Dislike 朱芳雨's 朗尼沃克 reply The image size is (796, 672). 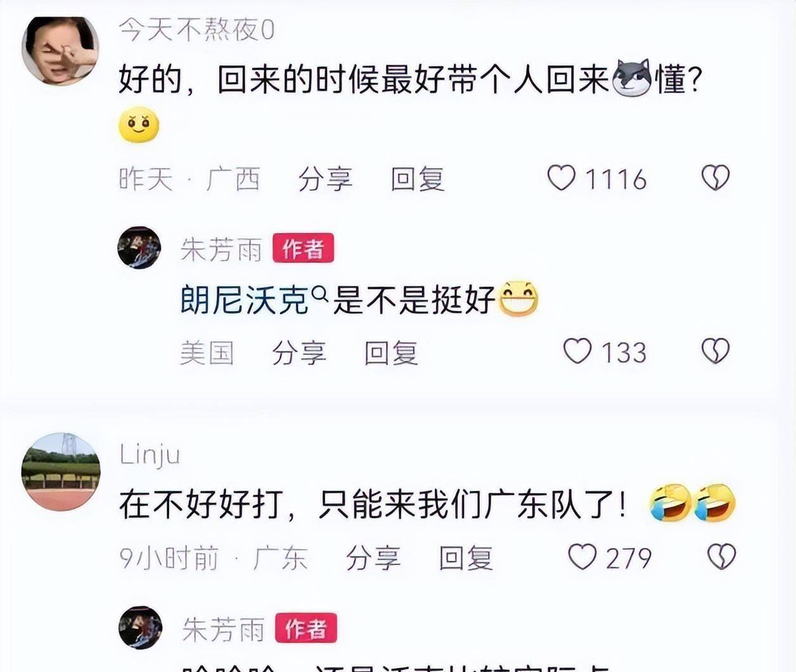[x=716, y=352]
